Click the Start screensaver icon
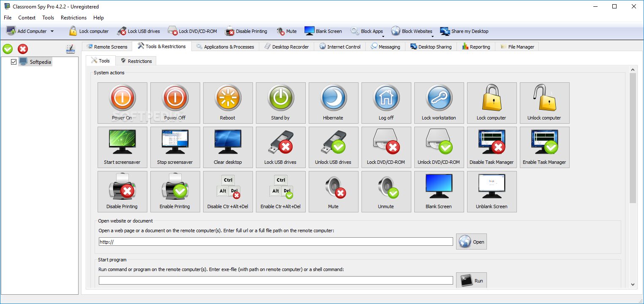The width and height of the screenshot is (644, 304). coord(122,147)
